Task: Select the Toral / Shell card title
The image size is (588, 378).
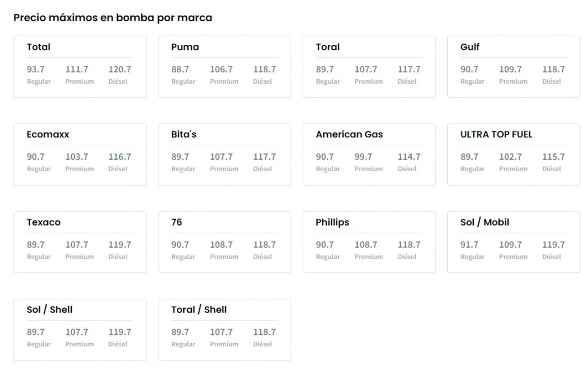Action: (199, 310)
